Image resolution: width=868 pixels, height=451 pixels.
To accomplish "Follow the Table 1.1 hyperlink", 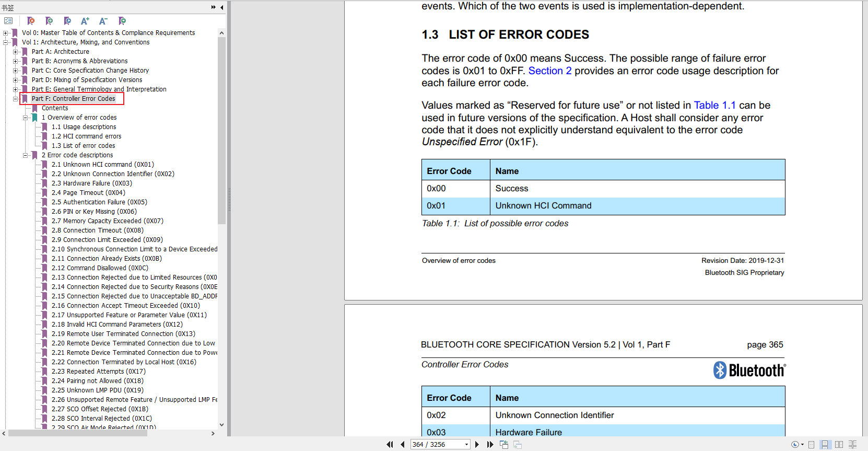I will (x=714, y=105).
